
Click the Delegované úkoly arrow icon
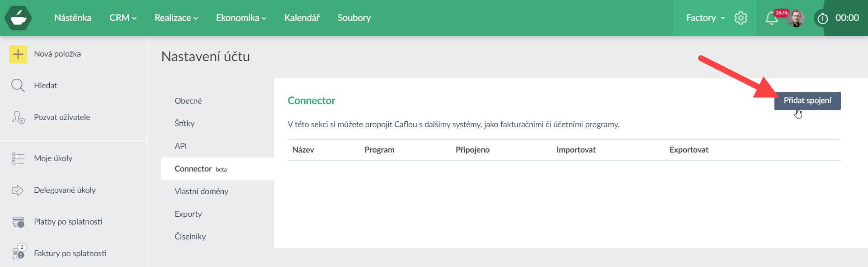pyautogui.click(x=18, y=190)
